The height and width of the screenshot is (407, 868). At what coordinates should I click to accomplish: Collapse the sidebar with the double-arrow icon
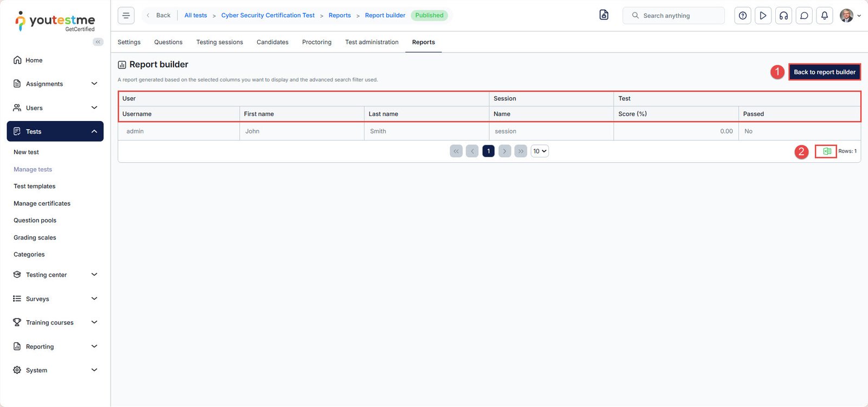tap(98, 42)
